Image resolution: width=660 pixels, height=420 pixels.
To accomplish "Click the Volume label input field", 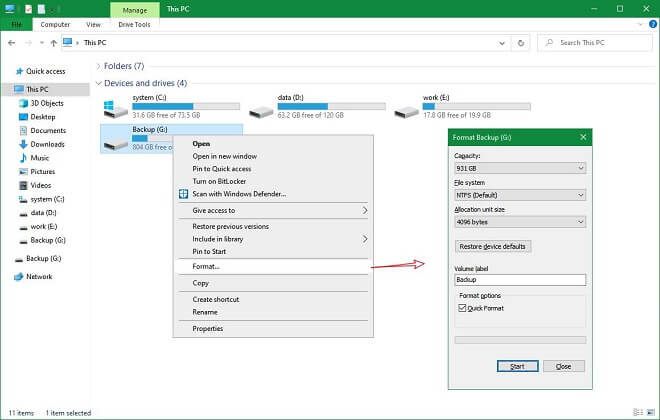I will (520, 280).
